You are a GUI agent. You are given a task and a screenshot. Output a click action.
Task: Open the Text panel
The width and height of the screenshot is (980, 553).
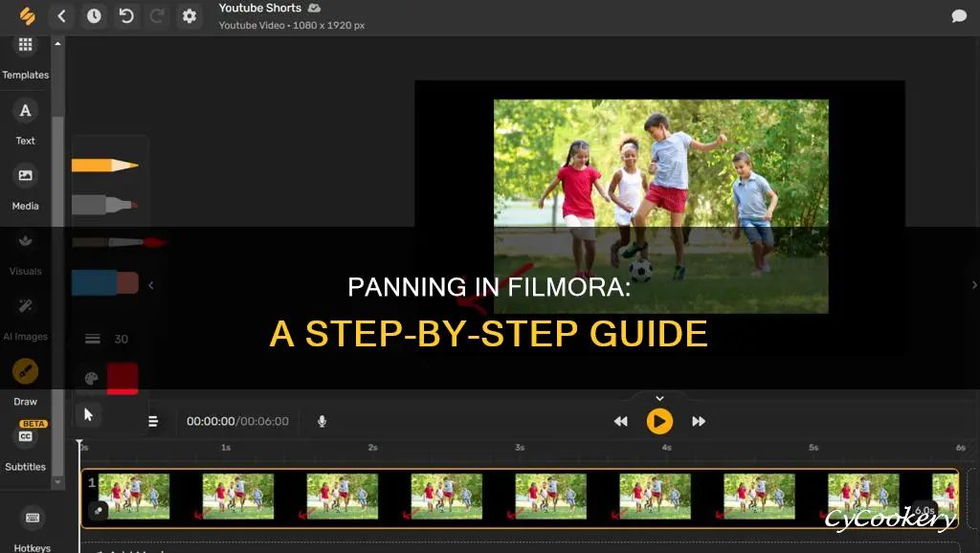pos(25,122)
